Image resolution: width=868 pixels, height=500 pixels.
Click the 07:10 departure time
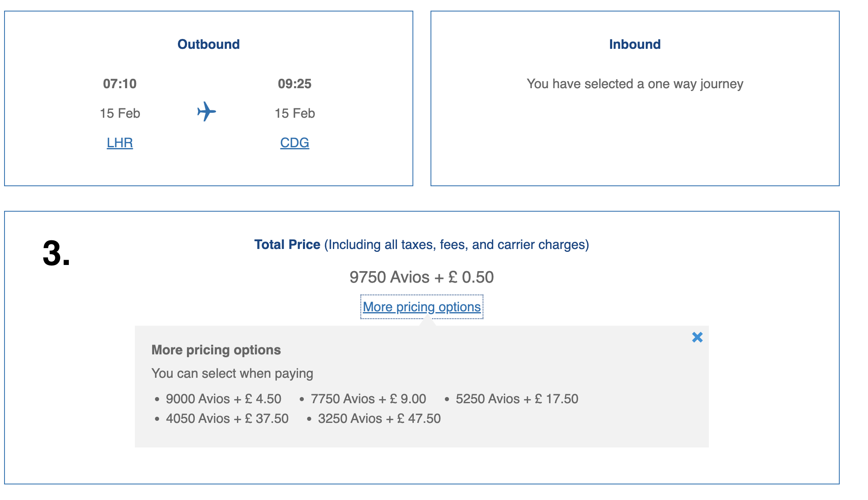pos(120,84)
